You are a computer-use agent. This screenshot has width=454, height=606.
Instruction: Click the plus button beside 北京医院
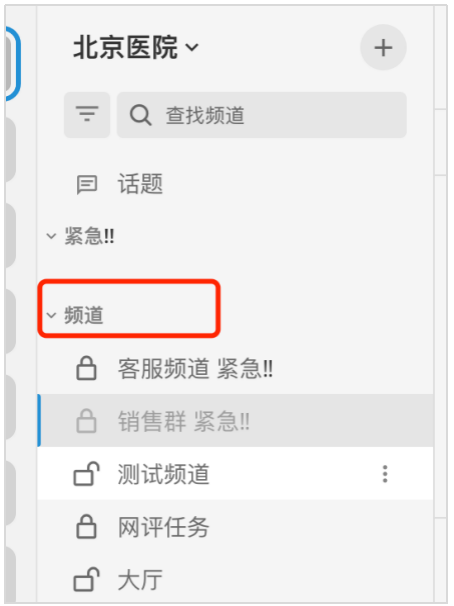coord(383,48)
